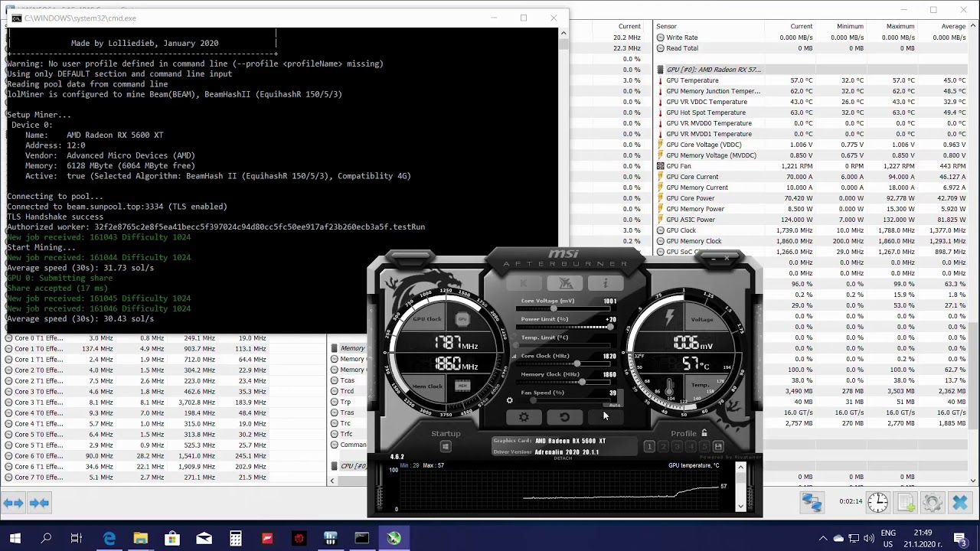The width and height of the screenshot is (980, 551).
Task: Select GPU [#0]: AMD Radeon RX 57... header row
Action: click(812, 70)
